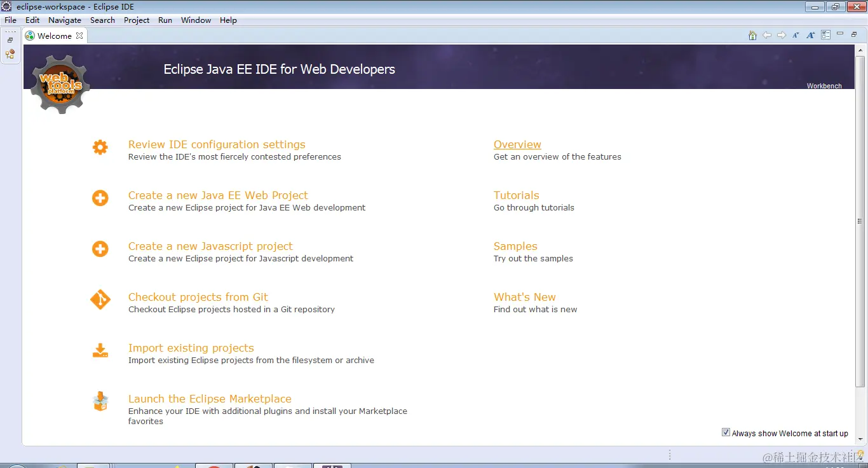This screenshot has width=868, height=468.
Task: Click the Web Tools Platform gear logo
Action: 60,85
